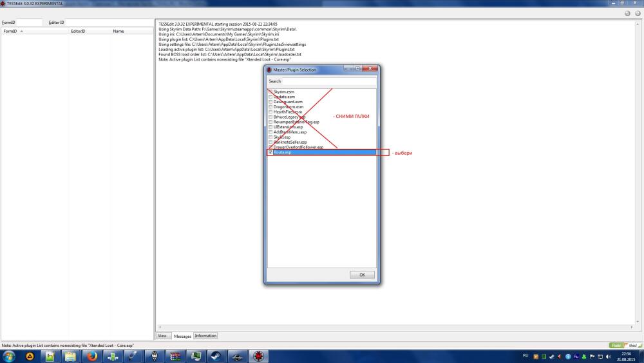Screen dimensions: 644x363
Task: Tick the BrhuceLegacy.esp checkbox
Action: tap(270, 117)
